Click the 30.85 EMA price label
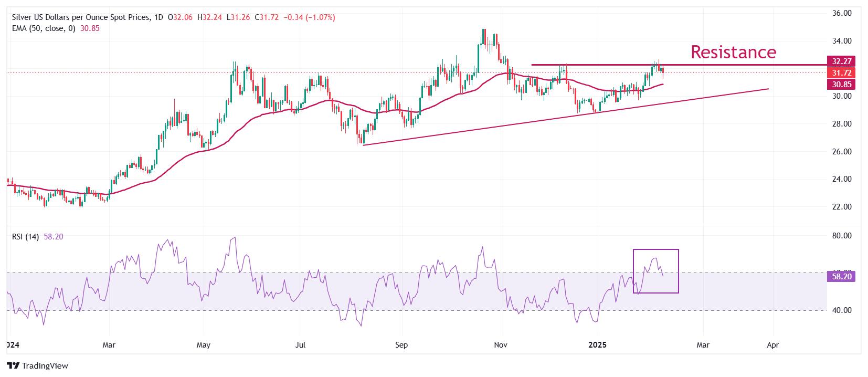Viewport: 868px width, 377px height. (841, 85)
